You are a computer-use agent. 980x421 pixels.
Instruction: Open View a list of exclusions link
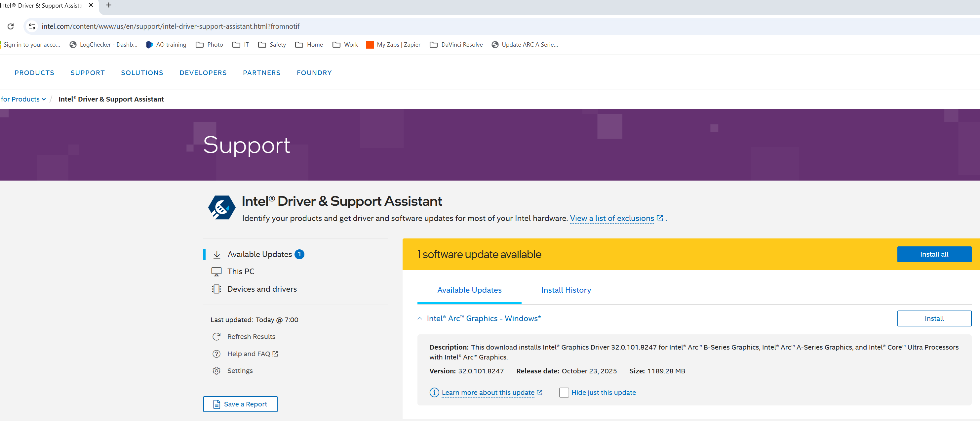click(611, 219)
